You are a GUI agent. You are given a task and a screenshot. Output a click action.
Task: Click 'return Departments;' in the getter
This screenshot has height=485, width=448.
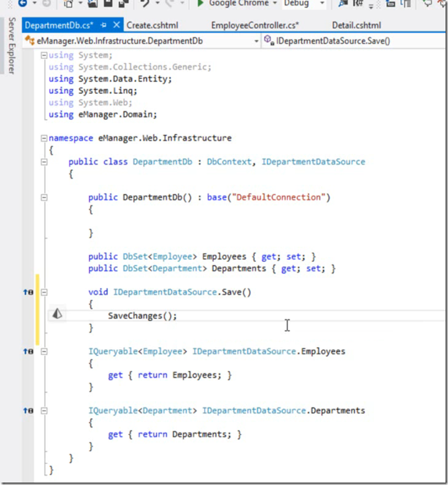tap(184, 434)
